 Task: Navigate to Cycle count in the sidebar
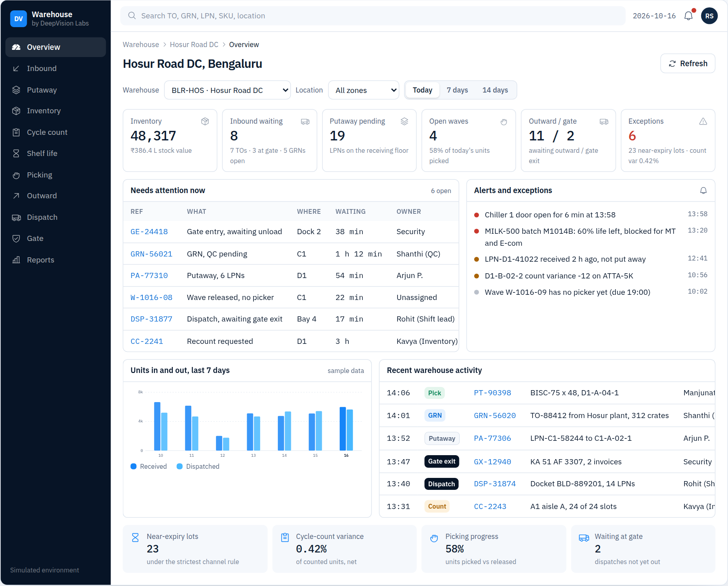[55, 132]
